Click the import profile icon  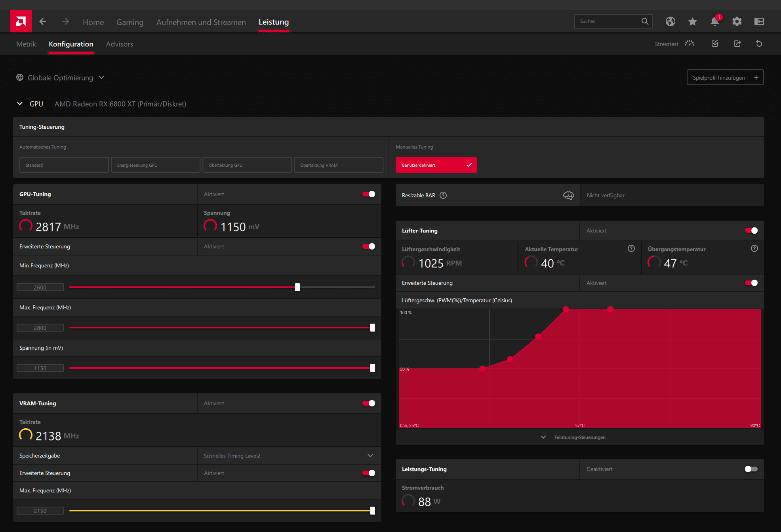[x=715, y=44]
